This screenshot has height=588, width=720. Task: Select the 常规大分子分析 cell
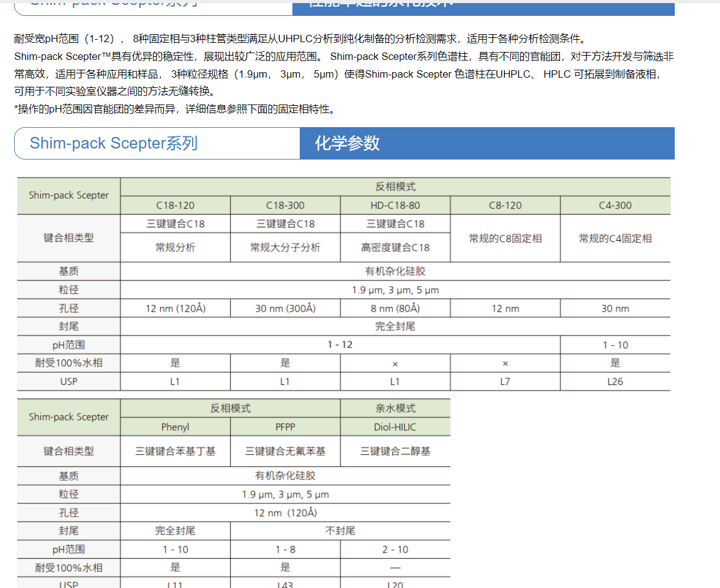tap(285, 248)
